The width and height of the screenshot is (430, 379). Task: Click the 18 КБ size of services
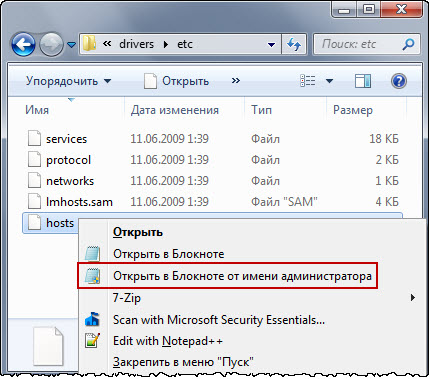point(384,139)
